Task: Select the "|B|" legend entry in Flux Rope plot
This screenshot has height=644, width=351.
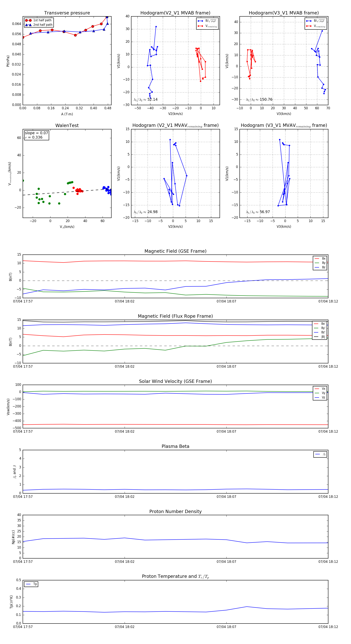Action: pos(320,337)
